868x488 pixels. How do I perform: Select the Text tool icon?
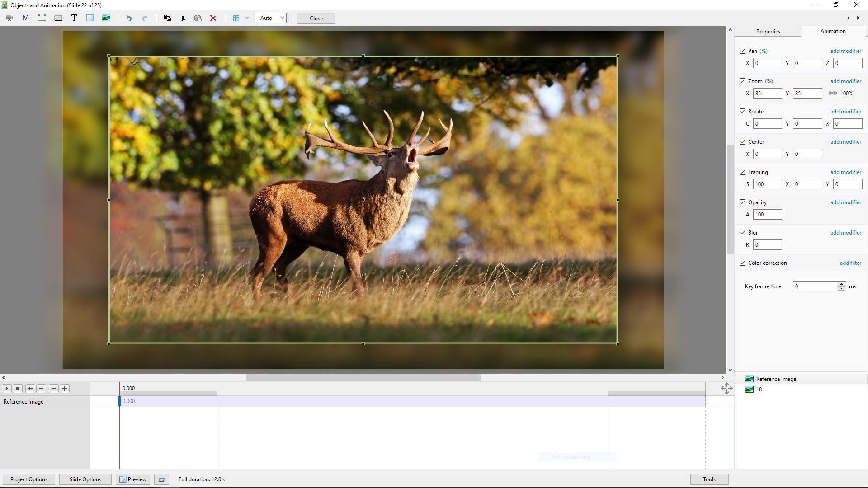(74, 18)
